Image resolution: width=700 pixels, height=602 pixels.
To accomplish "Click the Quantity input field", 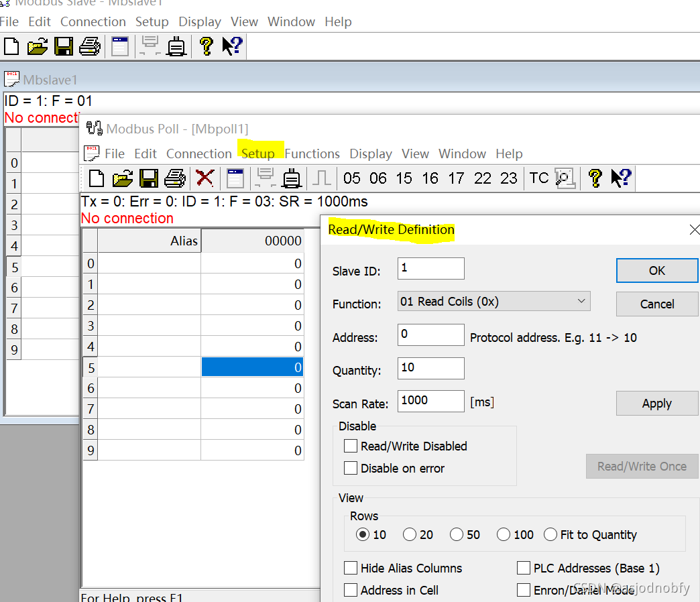I will (431, 368).
